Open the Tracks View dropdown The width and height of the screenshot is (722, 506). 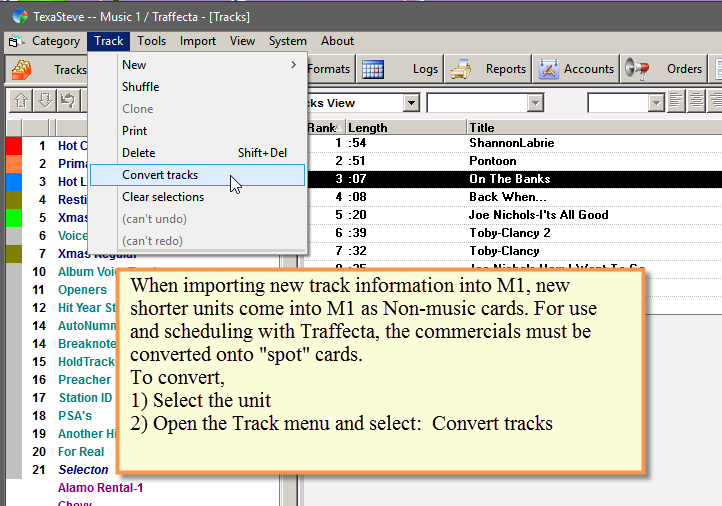click(411, 103)
